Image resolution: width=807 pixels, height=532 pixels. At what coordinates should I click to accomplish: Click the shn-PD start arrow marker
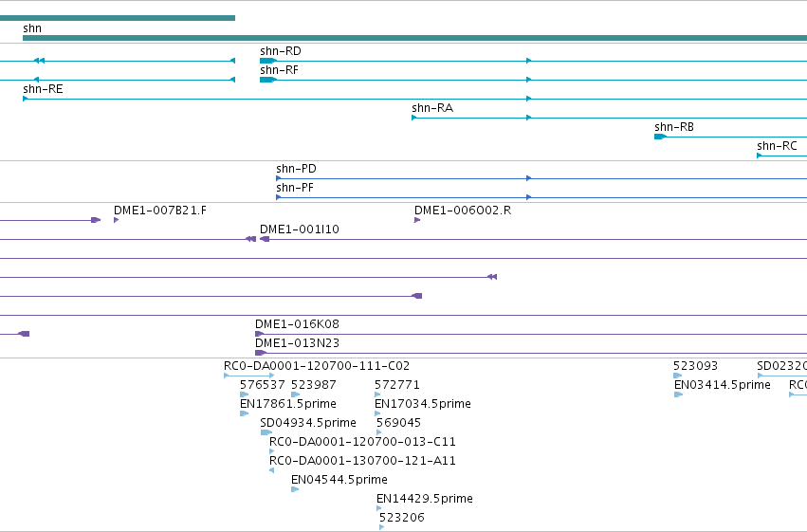pyautogui.click(x=279, y=178)
